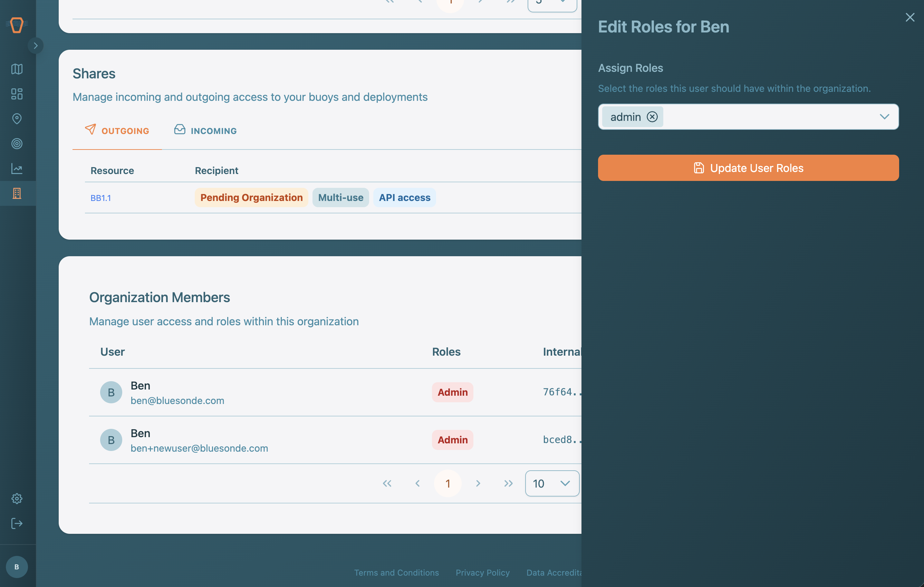Click the Recipient column header
The height and width of the screenshot is (587, 924).
click(x=216, y=171)
